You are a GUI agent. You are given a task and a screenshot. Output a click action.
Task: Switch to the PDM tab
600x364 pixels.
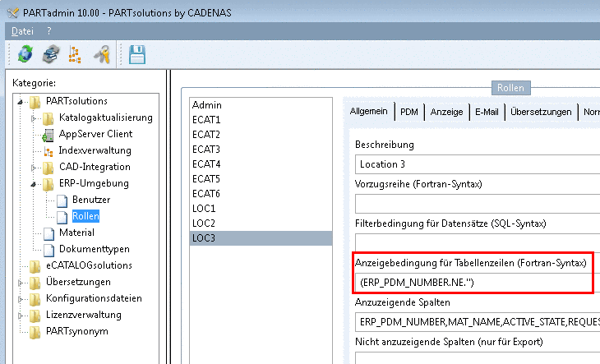tap(409, 112)
